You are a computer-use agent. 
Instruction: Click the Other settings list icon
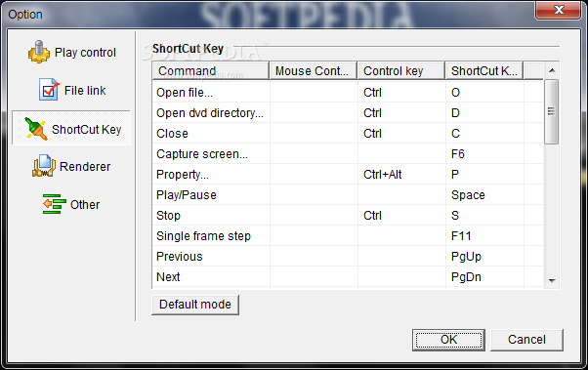[x=55, y=204]
